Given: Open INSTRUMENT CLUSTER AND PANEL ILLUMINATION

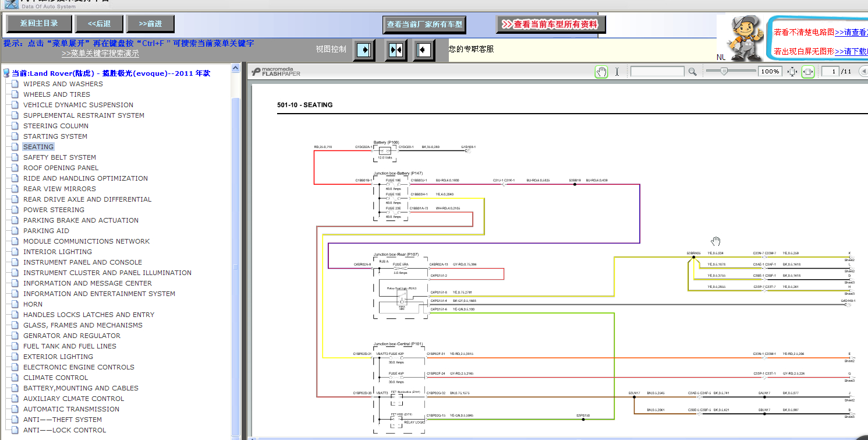Looking at the screenshot, I should tap(107, 273).
